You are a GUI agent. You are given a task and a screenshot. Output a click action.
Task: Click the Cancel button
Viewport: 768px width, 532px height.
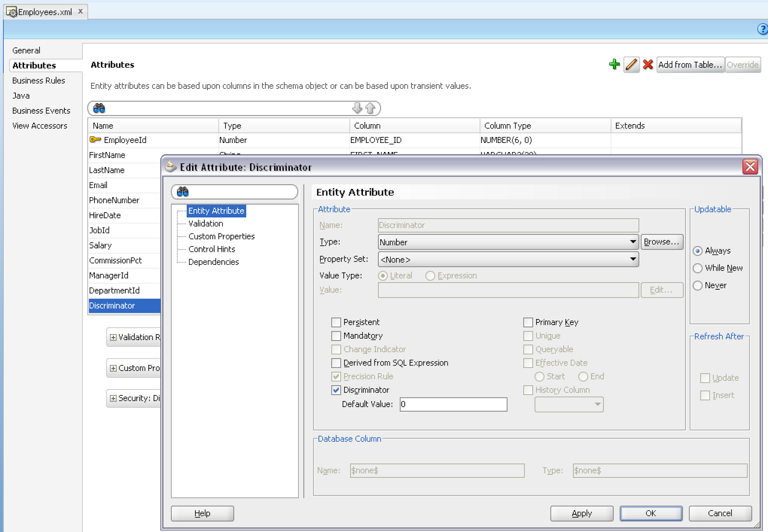[720, 513]
